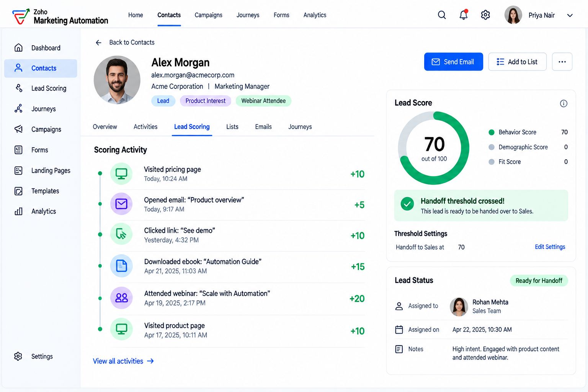The width and height of the screenshot is (588, 392).
Task: Click the Templates sidebar icon
Action: pyautogui.click(x=18, y=191)
